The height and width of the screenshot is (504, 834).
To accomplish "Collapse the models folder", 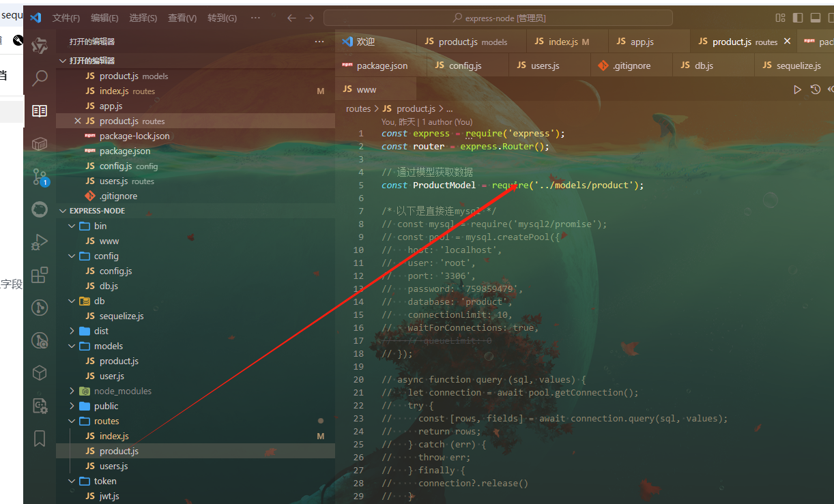I will coord(72,346).
